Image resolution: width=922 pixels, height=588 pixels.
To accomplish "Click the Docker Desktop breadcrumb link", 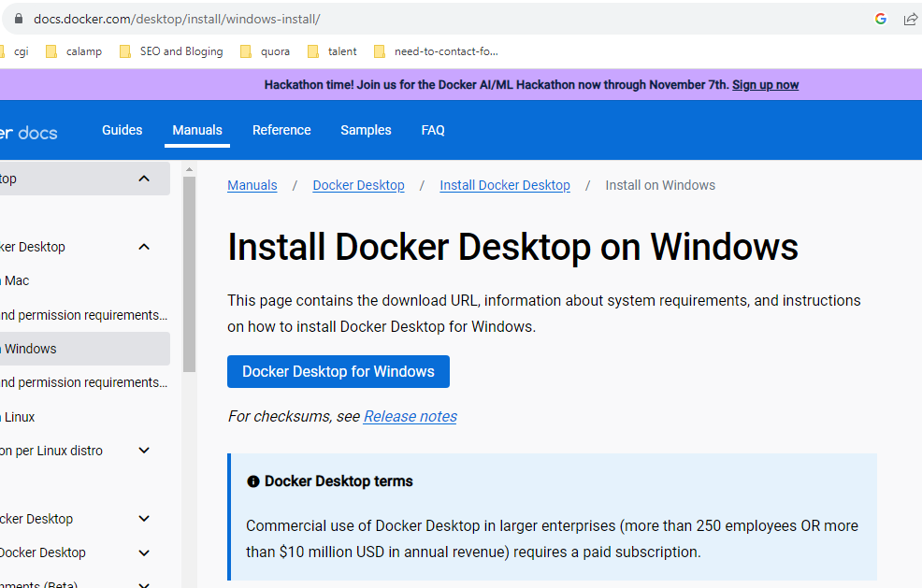I will [x=359, y=185].
